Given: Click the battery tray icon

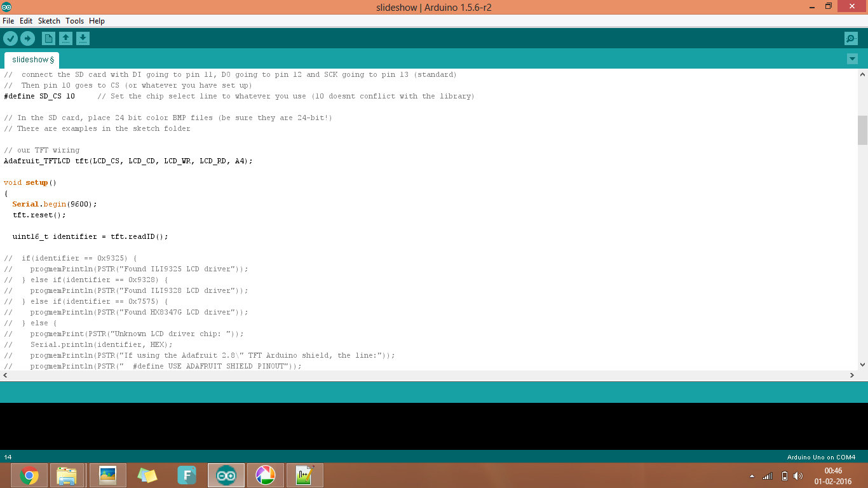Looking at the screenshot, I should point(784,476).
